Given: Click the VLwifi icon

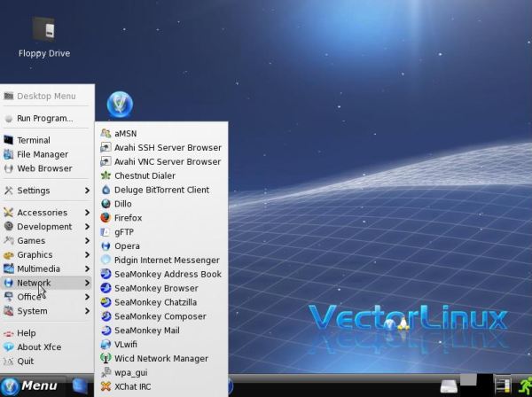Looking at the screenshot, I should [x=106, y=345].
